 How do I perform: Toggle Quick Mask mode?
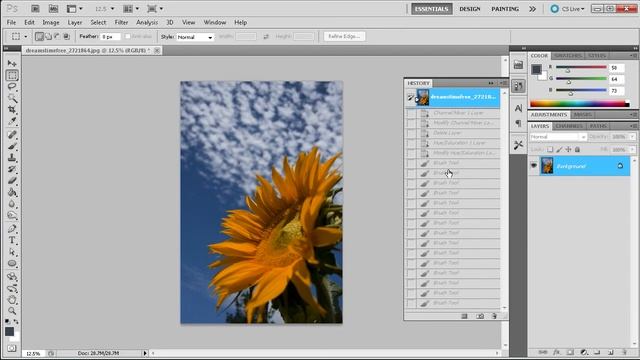pos(12,348)
